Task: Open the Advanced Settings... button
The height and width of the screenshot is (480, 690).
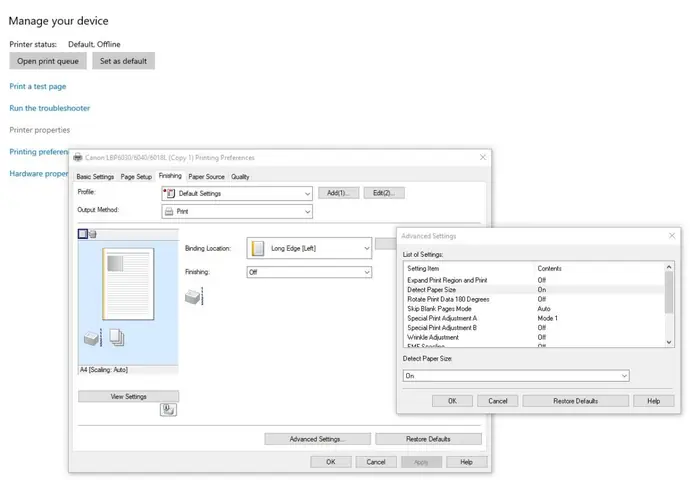Action: [317, 439]
